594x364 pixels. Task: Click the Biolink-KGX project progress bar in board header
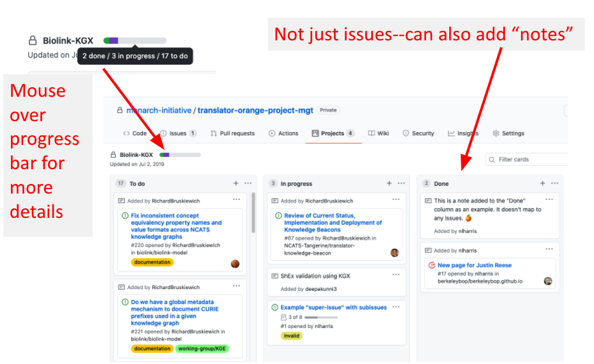pyautogui.click(x=180, y=154)
